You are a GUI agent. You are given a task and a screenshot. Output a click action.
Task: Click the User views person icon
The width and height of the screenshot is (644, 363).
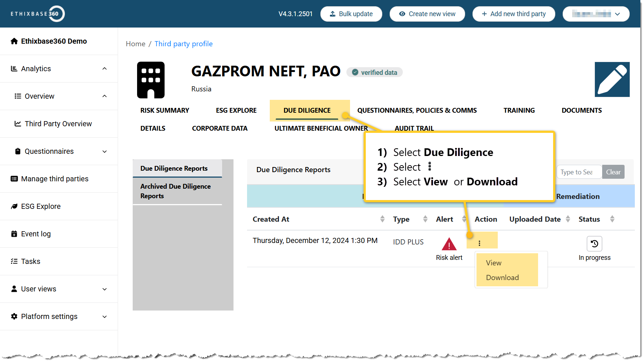[14, 289]
